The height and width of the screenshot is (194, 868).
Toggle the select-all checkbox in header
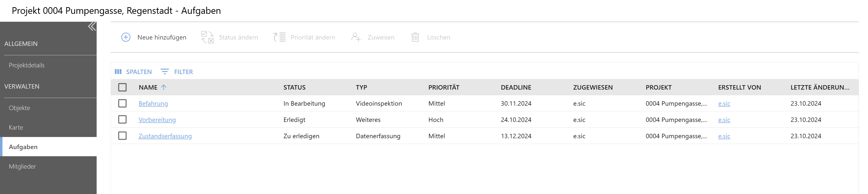point(122,87)
